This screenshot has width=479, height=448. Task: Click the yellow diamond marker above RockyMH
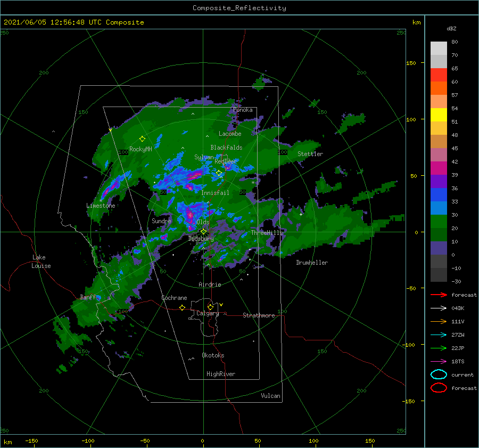point(142,139)
